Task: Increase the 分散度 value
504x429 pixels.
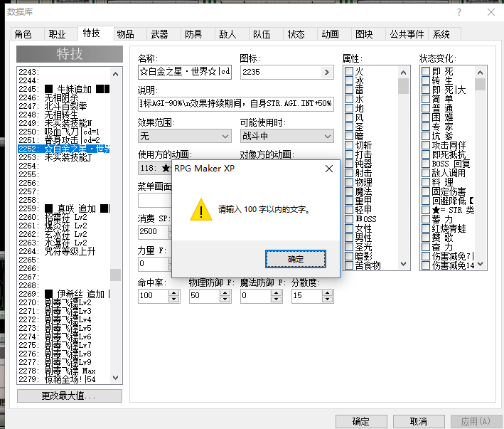Action: click(x=327, y=292)
